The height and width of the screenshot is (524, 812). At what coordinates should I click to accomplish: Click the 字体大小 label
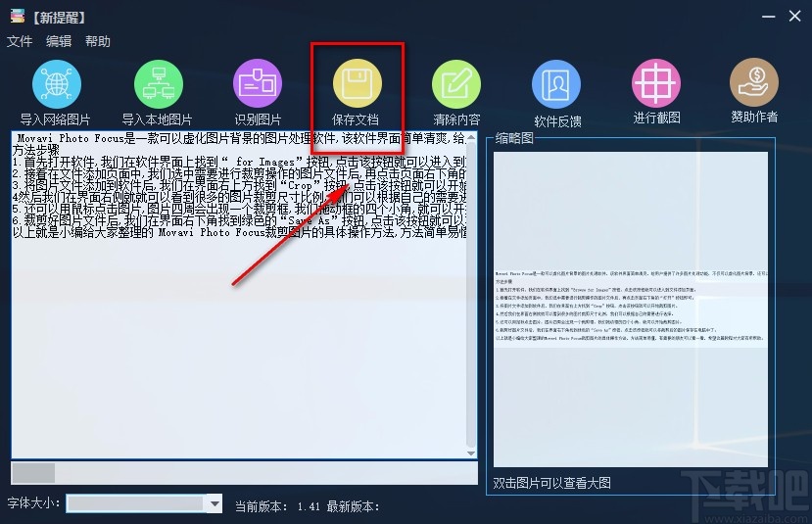point(33,502)
